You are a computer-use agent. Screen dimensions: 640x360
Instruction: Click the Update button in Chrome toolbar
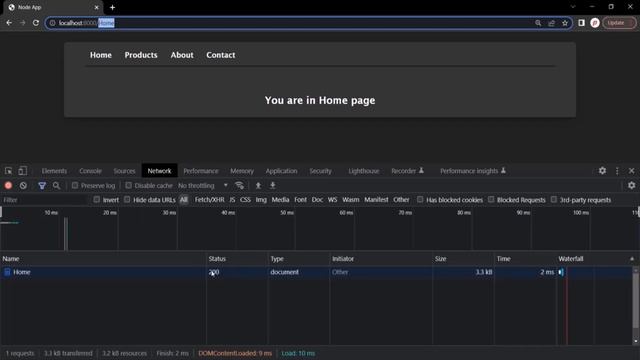click(619, 23)
